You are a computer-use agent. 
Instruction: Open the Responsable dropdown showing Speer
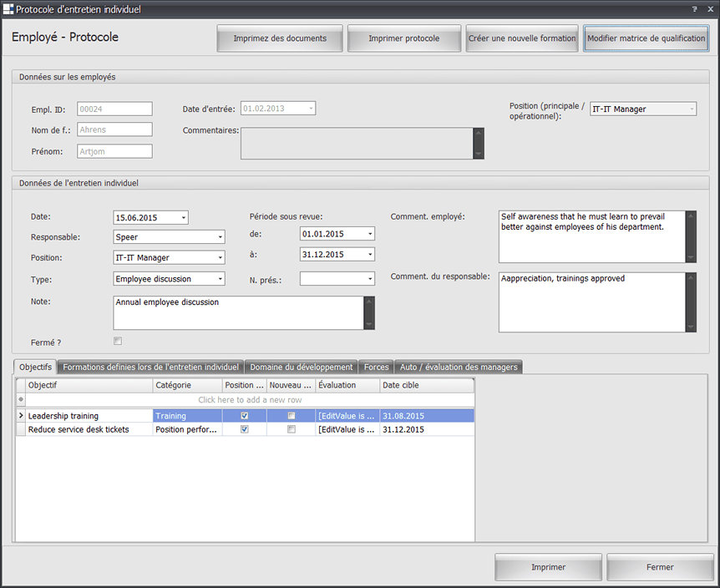220,237
